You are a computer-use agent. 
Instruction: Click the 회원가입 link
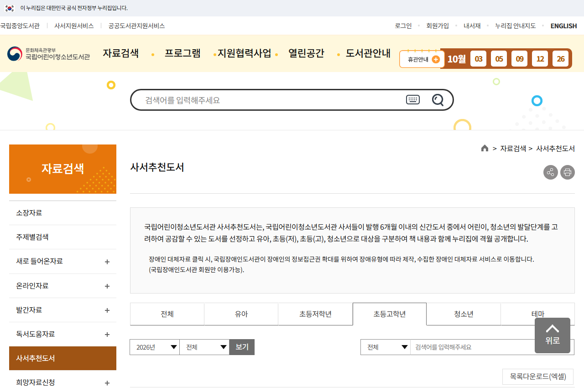coord(438,26)
